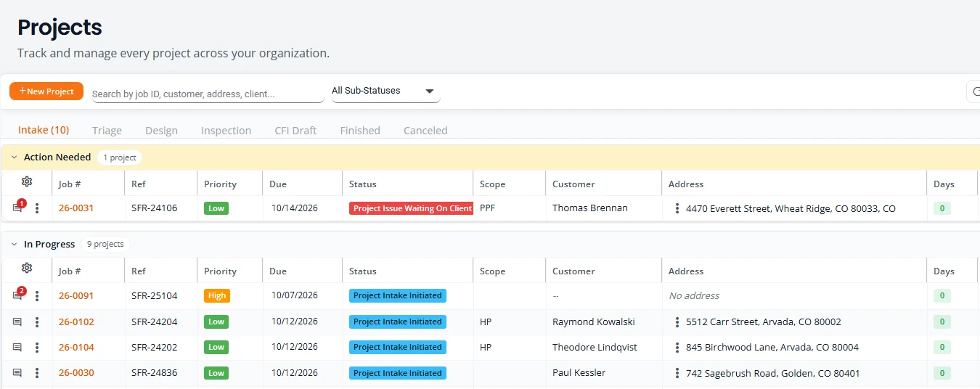
Task: Open the three-dot menu for job 26-0031
Action: 37,208
